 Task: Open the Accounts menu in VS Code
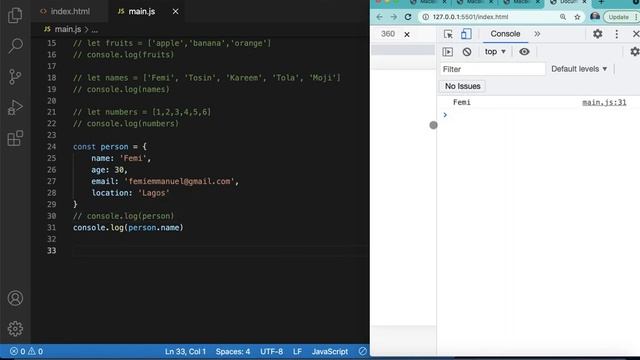[15, 298]
